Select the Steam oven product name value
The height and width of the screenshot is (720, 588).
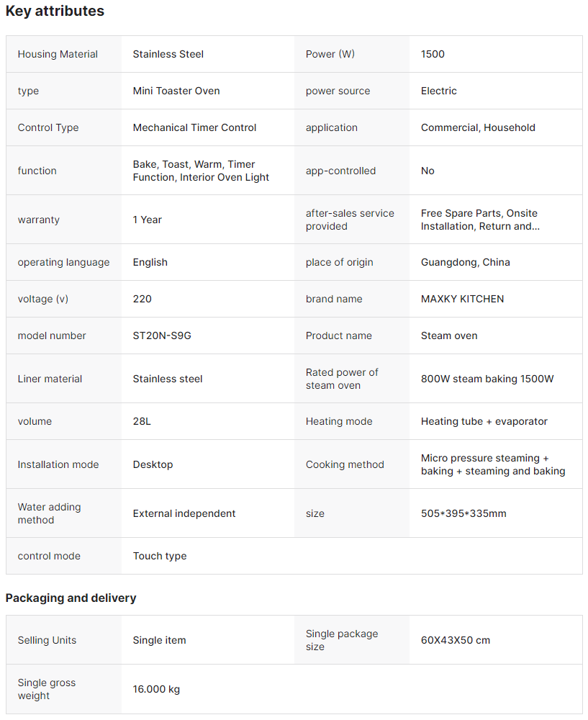449,336
